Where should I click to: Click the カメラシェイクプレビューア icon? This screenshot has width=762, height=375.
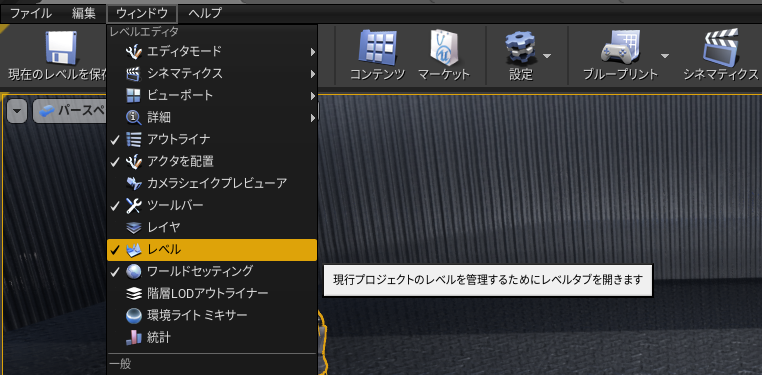pyautogui.click(x=133, y=184)
